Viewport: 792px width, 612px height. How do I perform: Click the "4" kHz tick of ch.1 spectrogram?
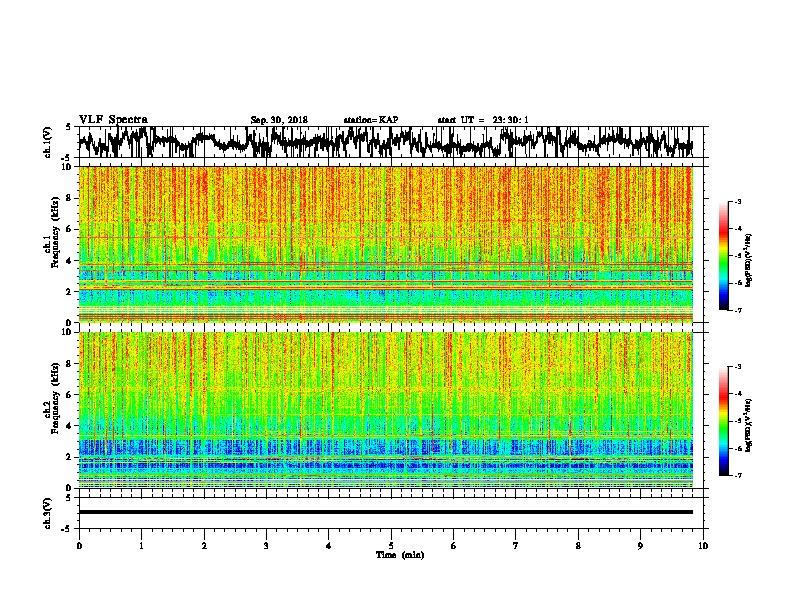tap(70, 261)
